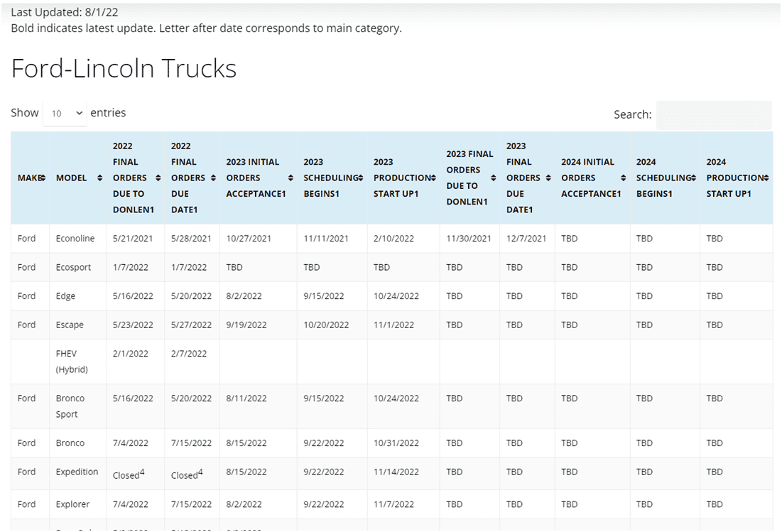Image resolution: width=782 pixels, height=532 pixels.
Task: Sort by 2023 Final Orders Due Date arrows
Action: tap(548, 178)
